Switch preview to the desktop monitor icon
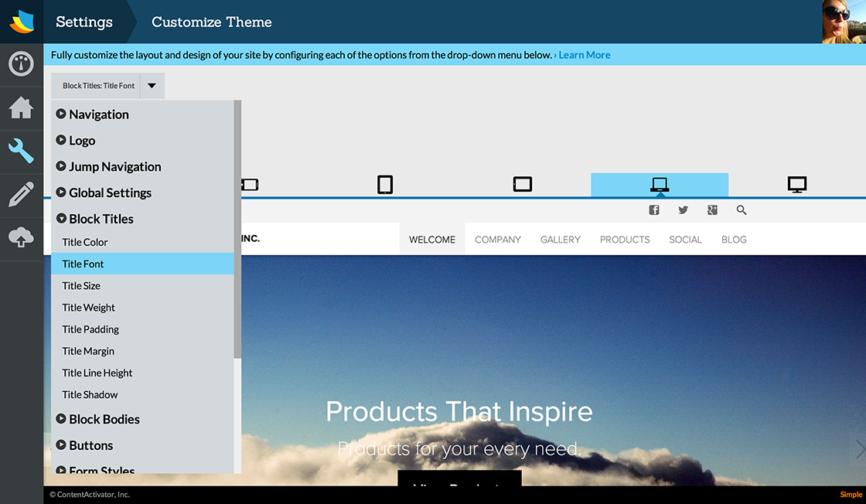866x504 pixels. [797, 185]
